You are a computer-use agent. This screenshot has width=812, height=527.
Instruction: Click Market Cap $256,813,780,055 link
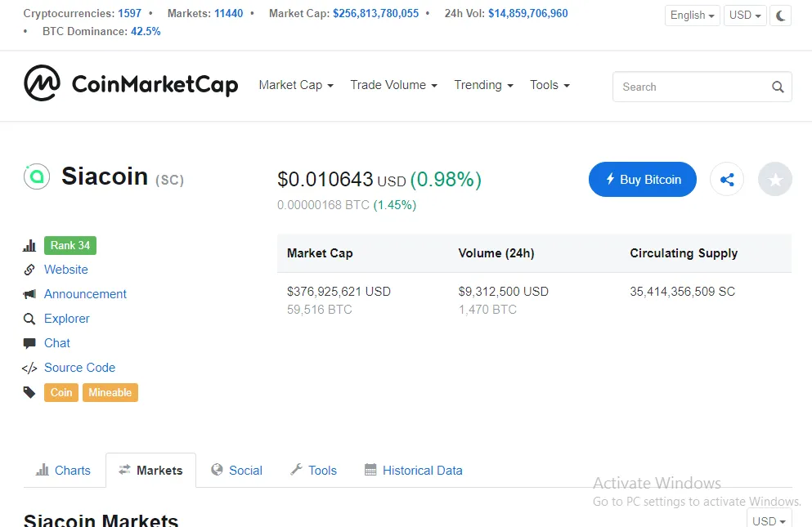pyautogui.click(x=376, y=13)
